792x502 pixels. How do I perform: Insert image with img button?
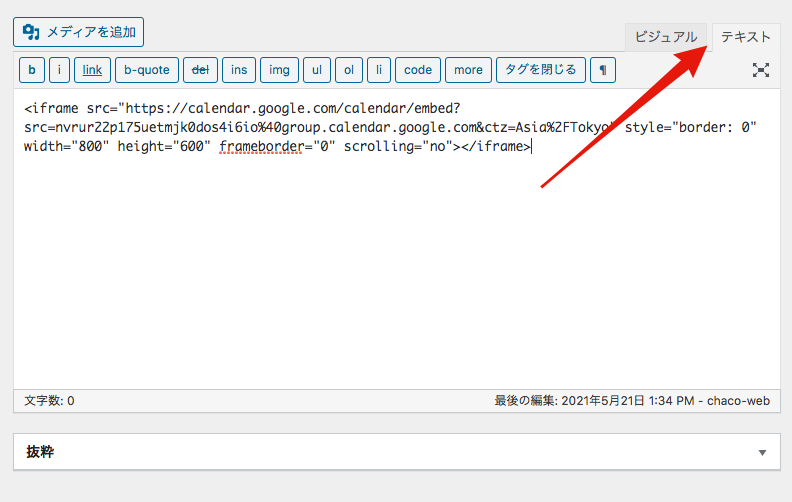click(x=279, y=70)
